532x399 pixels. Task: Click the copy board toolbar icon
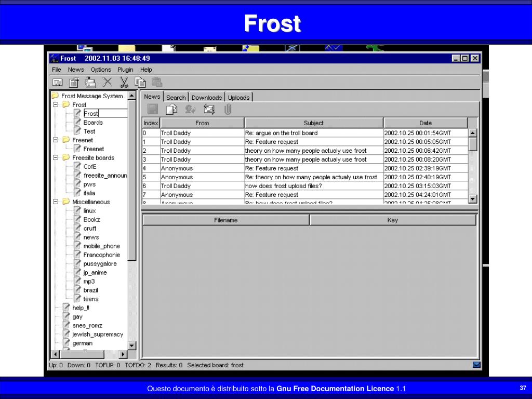[x=140, y=82]
